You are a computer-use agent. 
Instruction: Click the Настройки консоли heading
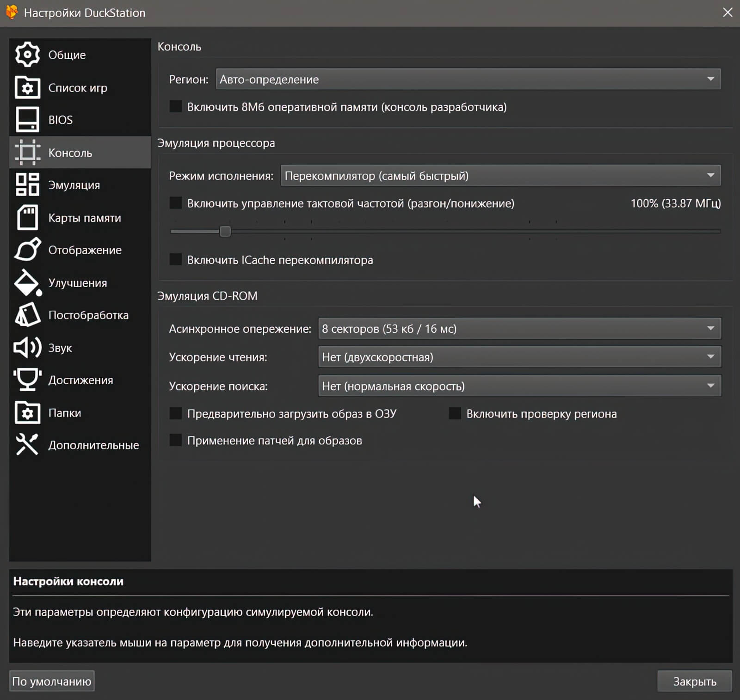click(x=68, y=582)
